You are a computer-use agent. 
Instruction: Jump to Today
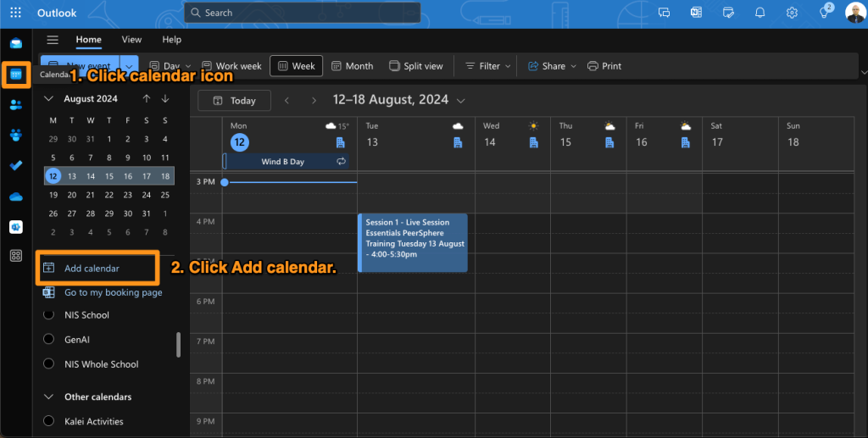(x=234, y=100)
